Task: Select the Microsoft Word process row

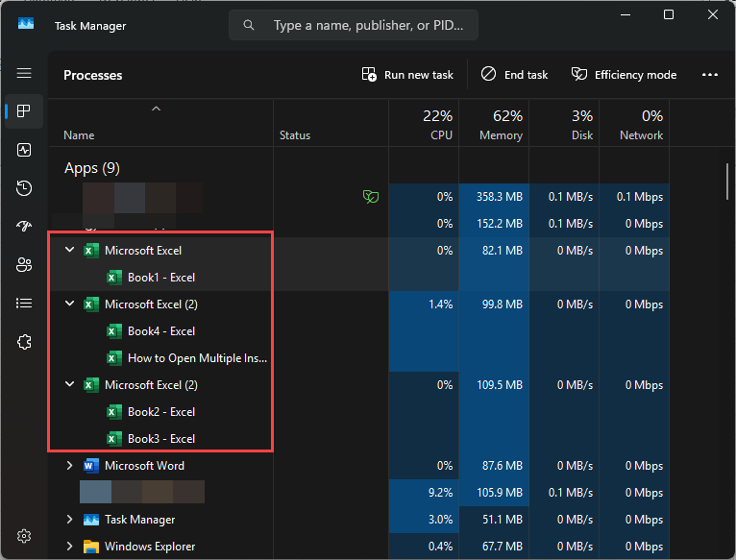Action: coord(359,466)
